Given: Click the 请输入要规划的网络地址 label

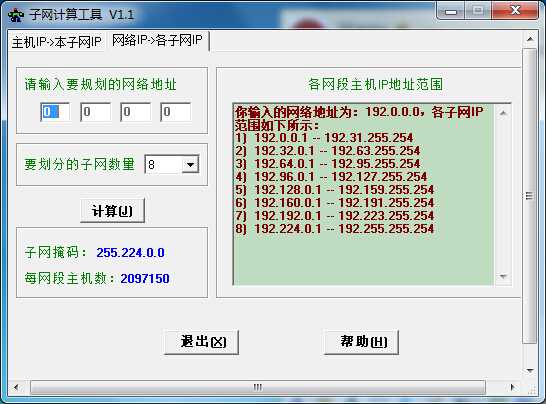Looking at the screenshot, I should [101, 84].
